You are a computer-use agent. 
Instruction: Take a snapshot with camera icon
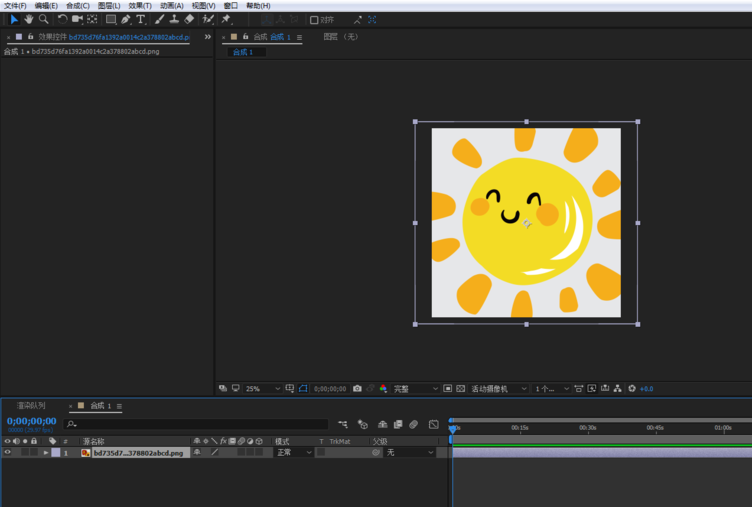357,388
